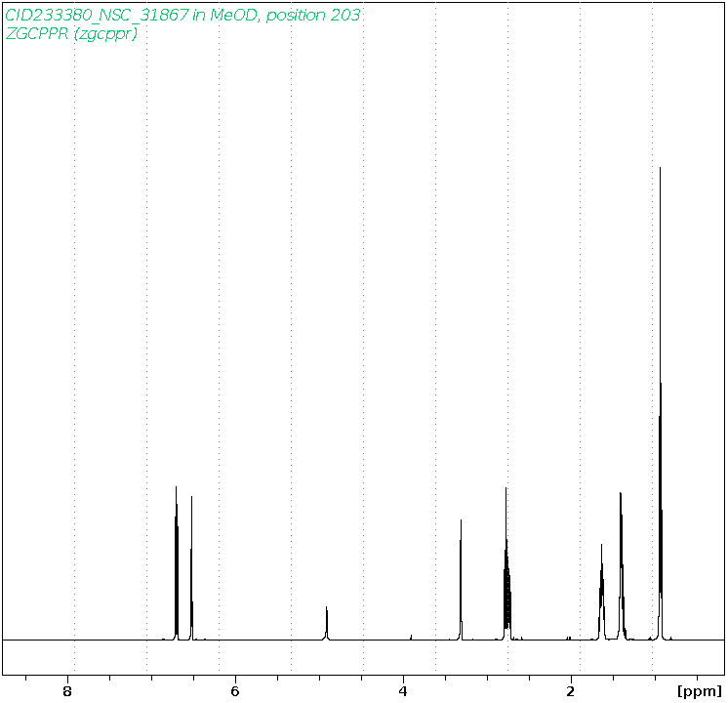Select the multiplet near 2.75 ppm
The width and height of the screenshot is (728, 703).
[x=506, y=563]
